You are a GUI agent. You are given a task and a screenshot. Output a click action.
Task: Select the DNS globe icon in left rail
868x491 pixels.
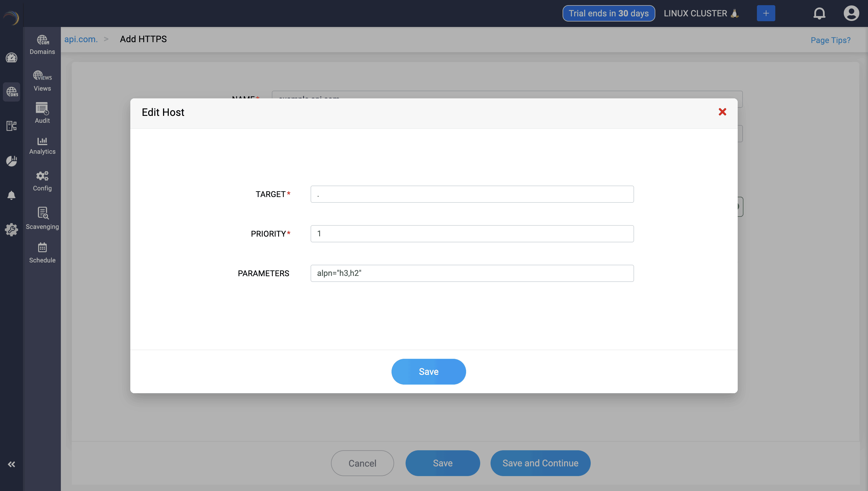click(11, 92)
